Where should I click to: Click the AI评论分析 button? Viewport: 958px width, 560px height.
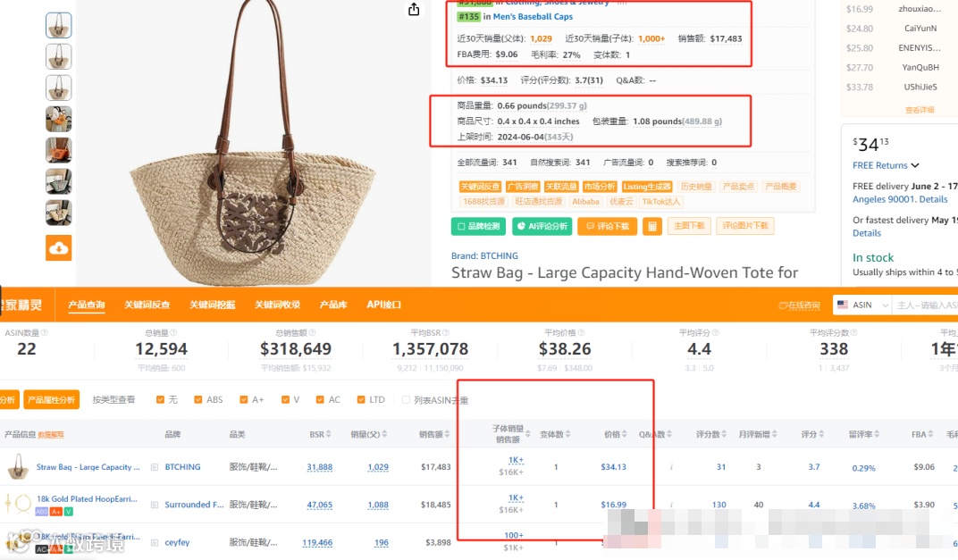coord(542,227)
